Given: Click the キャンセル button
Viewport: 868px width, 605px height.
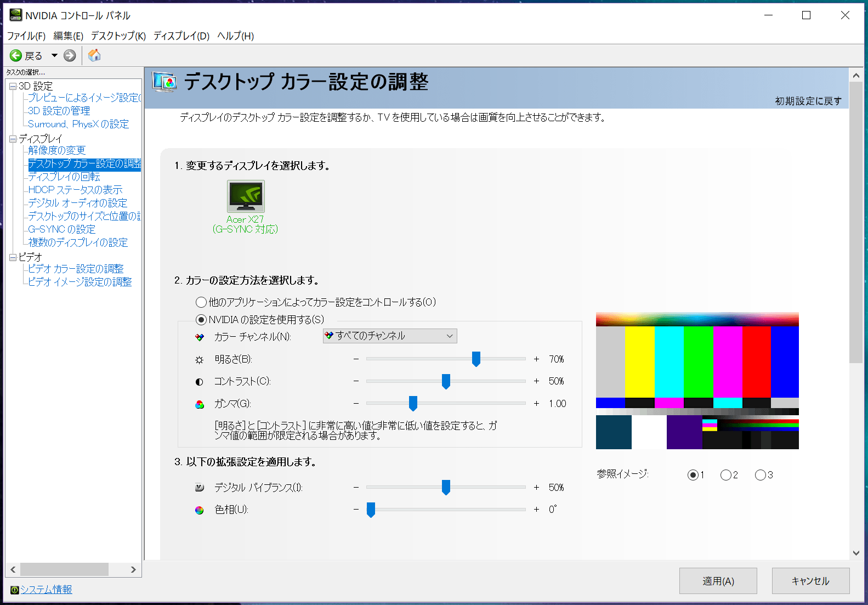Looking at the screenshot, I should (x=811, y=581).
